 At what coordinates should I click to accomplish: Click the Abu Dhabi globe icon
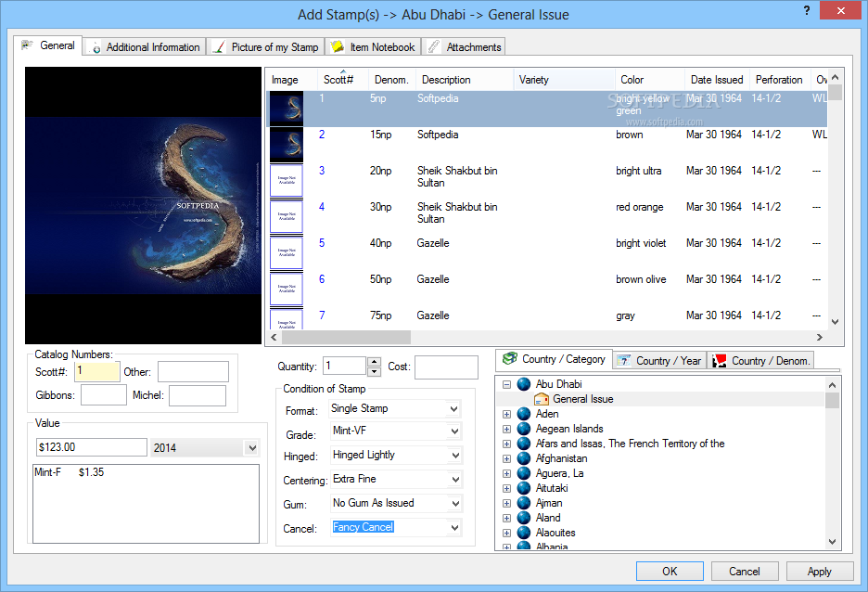(x=524, y=384)
